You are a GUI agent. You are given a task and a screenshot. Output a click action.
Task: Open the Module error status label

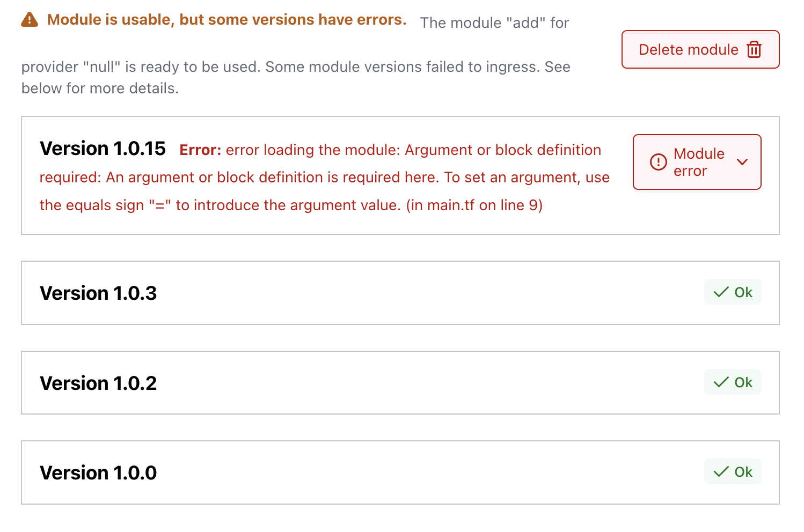698,162
